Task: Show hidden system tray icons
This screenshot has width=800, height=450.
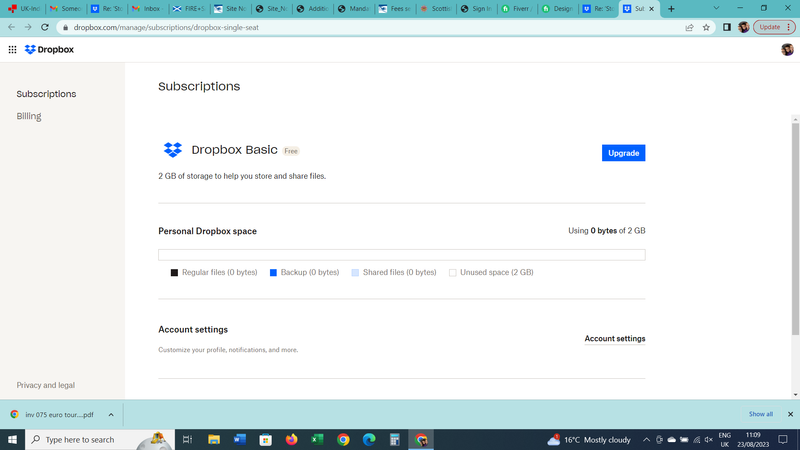Action: (646, 440)
